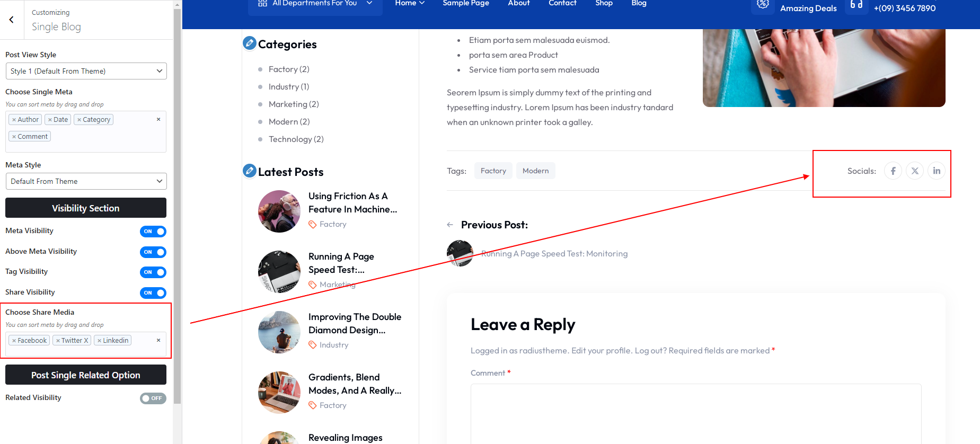980x444 pixels.
Task: Click the Previous Post left arrow
Action: pos(450,225)
